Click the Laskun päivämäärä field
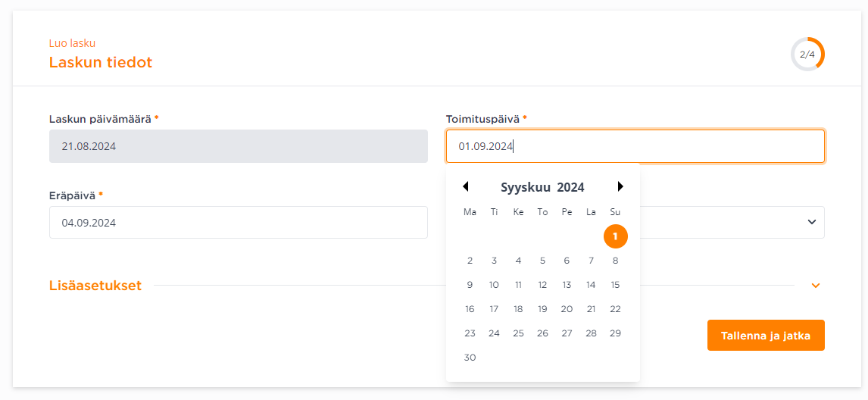Image resolution: width=868 pixels, height=400 pixels. pyautogui.click(x=239, y=146)
